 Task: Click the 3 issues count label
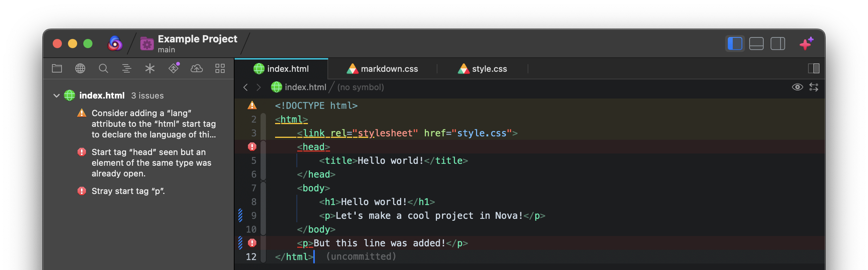click(x=147, y=95)
